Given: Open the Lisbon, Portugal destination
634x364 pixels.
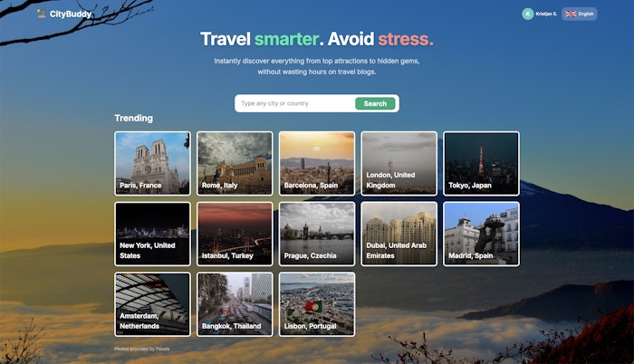Looking at the screenshot, I should click(317, 304).
